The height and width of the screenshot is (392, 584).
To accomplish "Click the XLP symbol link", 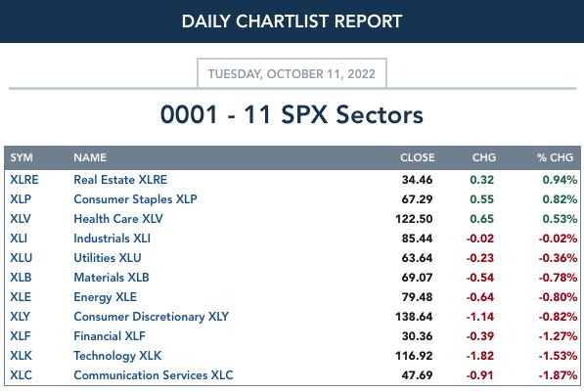I will tap(21, 199).
